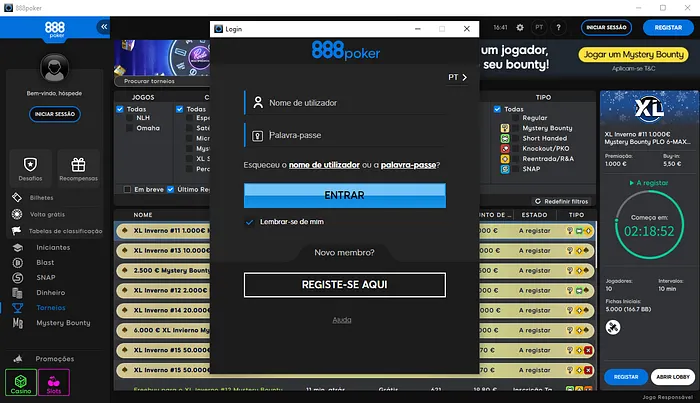The width and height of the screenshot is (700, 403).
Task: Select the Blast menu item
Action: pos(45,262)
